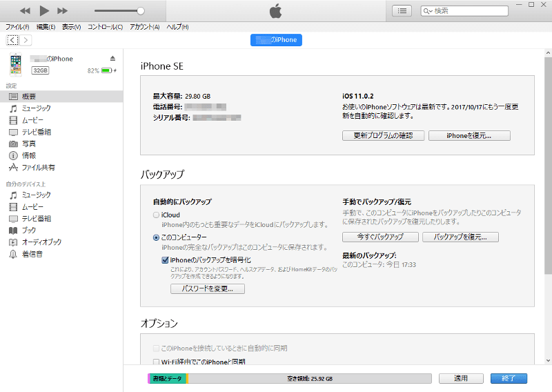Open the アカウント(A) menu
This screenshot has height=392, width=552.
(x=144, y=27)
